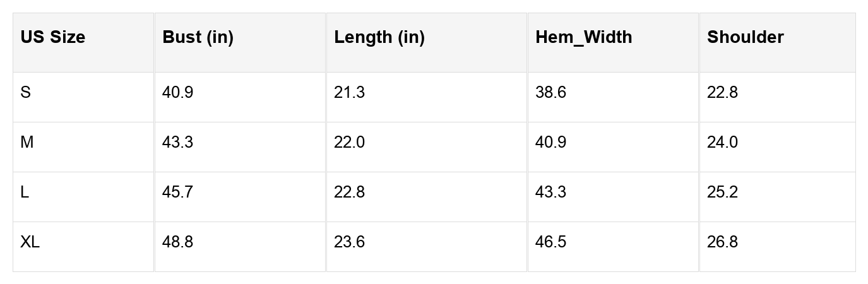Screen dimensions: 868x284
Task: Click shoulder value 22.8 for S
Action: tap(722, 93)
